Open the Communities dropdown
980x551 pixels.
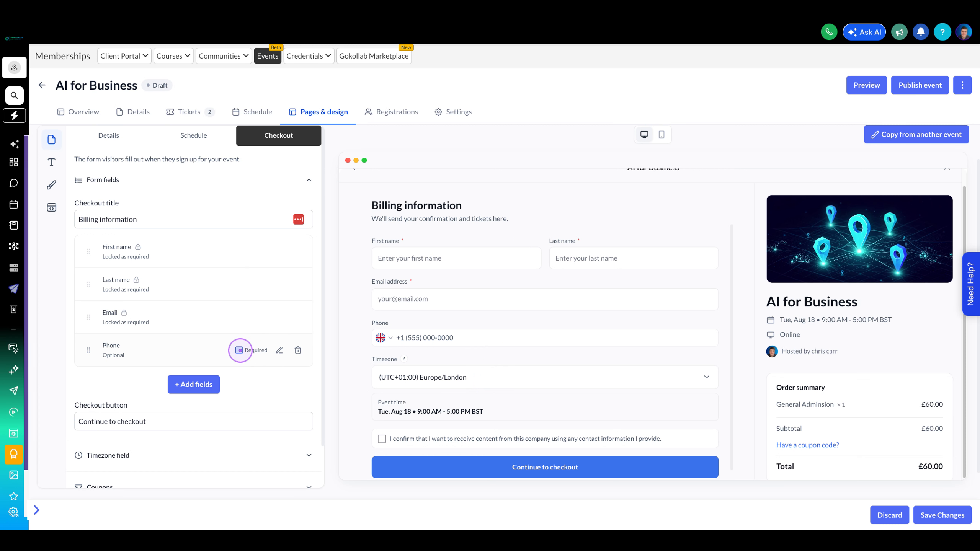point(224,56)
